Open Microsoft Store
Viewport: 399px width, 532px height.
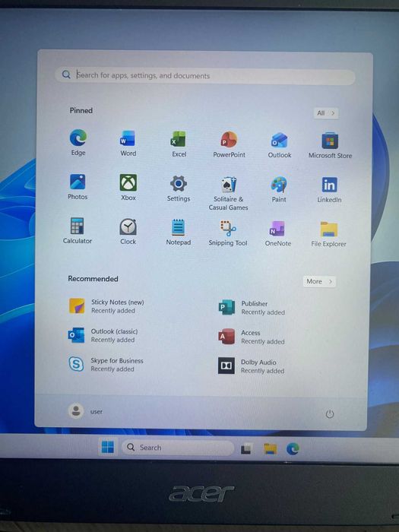(x=330, y=146)
